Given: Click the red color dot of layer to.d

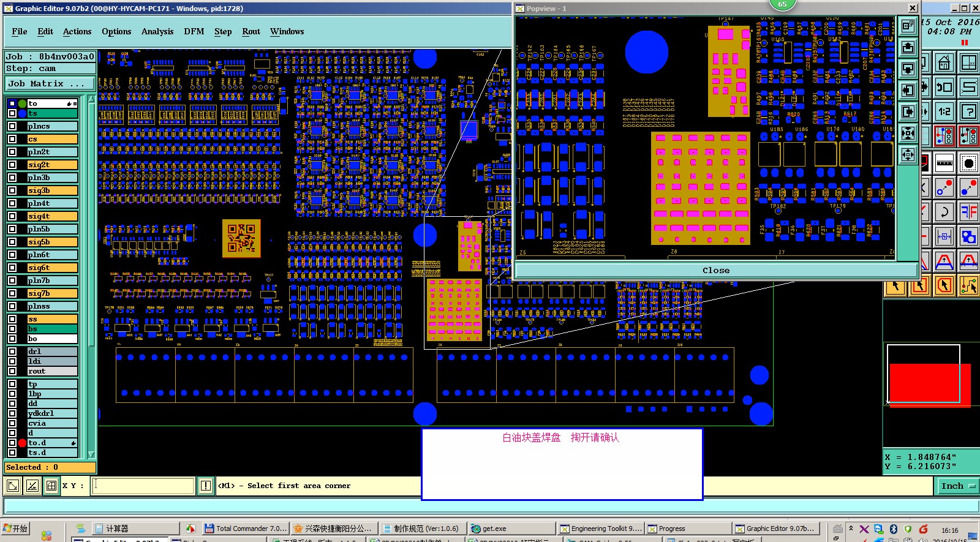Looking at the screenshot, I should pos(23,443).
